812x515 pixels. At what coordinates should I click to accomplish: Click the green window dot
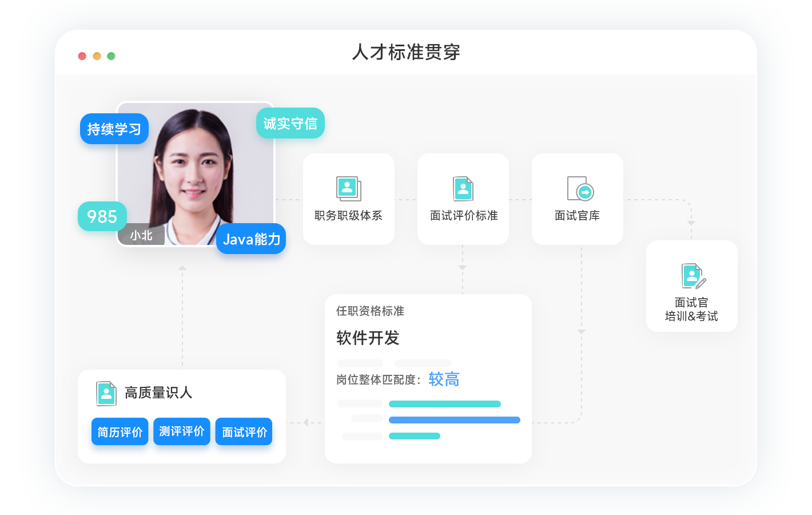112,56
